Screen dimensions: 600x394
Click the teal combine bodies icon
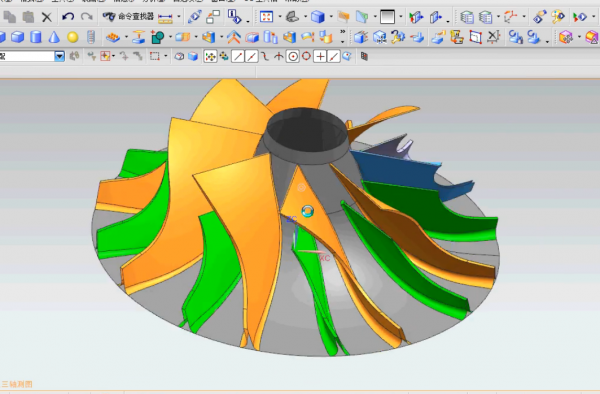coord(157,37)
